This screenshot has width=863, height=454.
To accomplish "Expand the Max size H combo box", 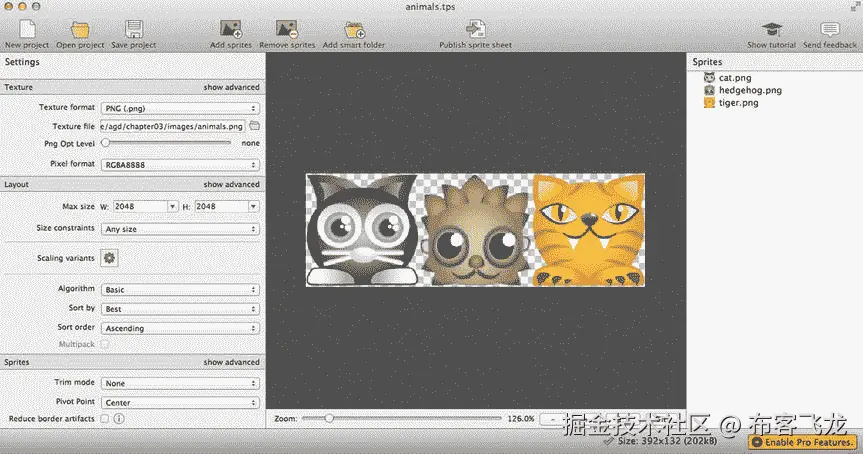I will click(x=253, y=206).
